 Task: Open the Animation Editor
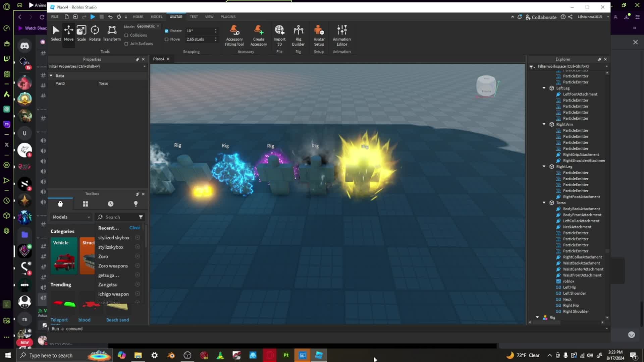[x=341, y=34]
